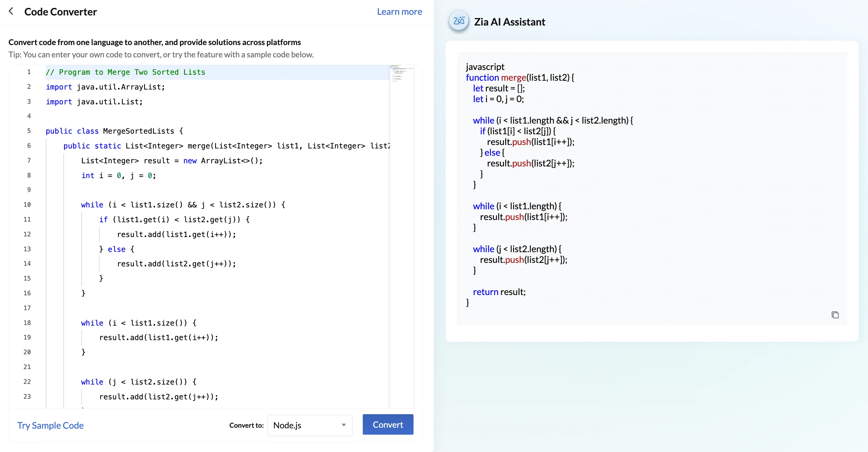Click 'return result;' in the output
Viewport: 868px width, 452px height.
[499, 292]
